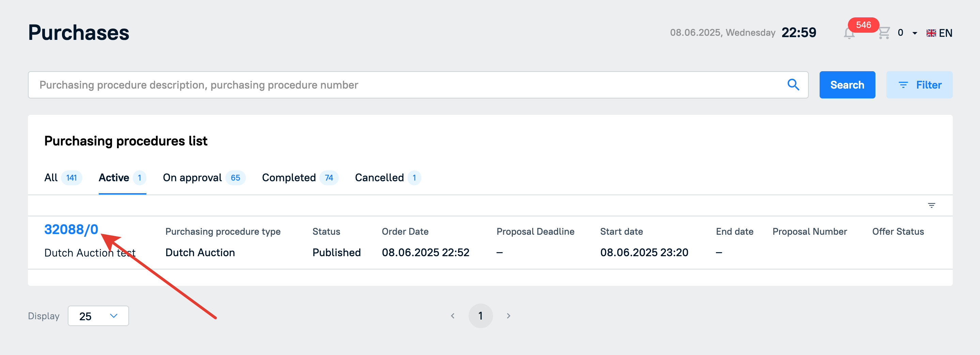Open purchasing procedure 32088/0 link

[x=71, y=229]
